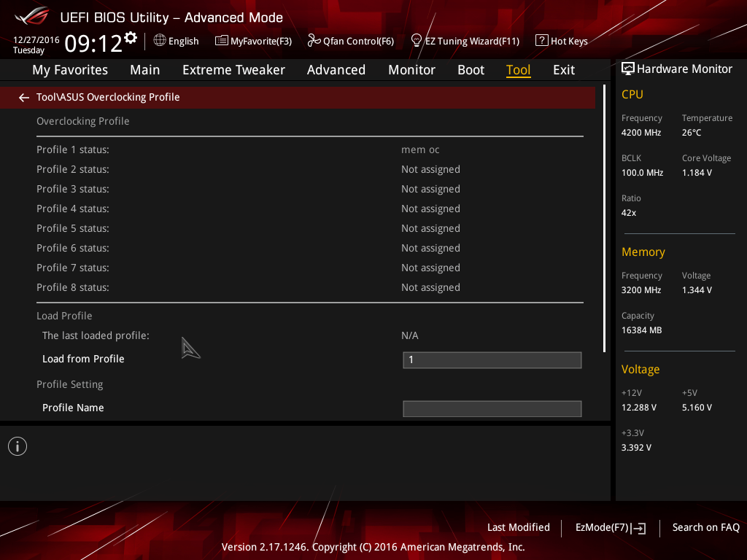This screenshot has width=747, height=560.
Task: Click the Profile Setting section heading
Action: pyautogui.click(x=69, y=384)
